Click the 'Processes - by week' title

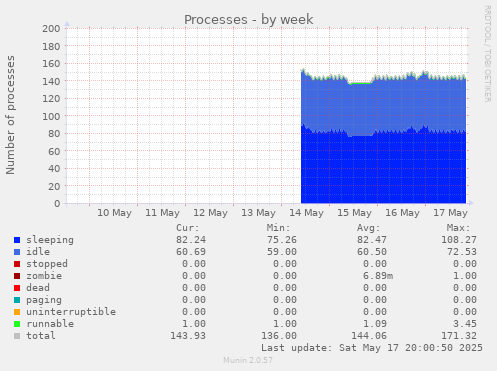coord(249,20)
